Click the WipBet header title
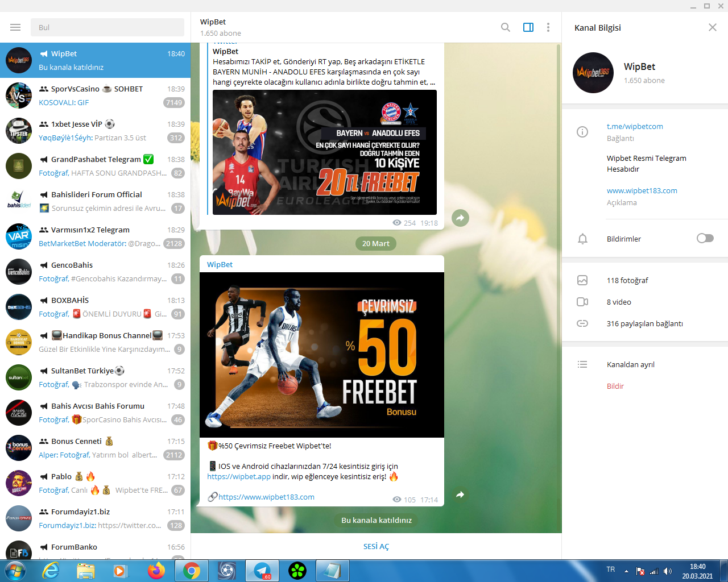Image resolution: width=728 pixels, height=582 pixels. click(213, 22)
